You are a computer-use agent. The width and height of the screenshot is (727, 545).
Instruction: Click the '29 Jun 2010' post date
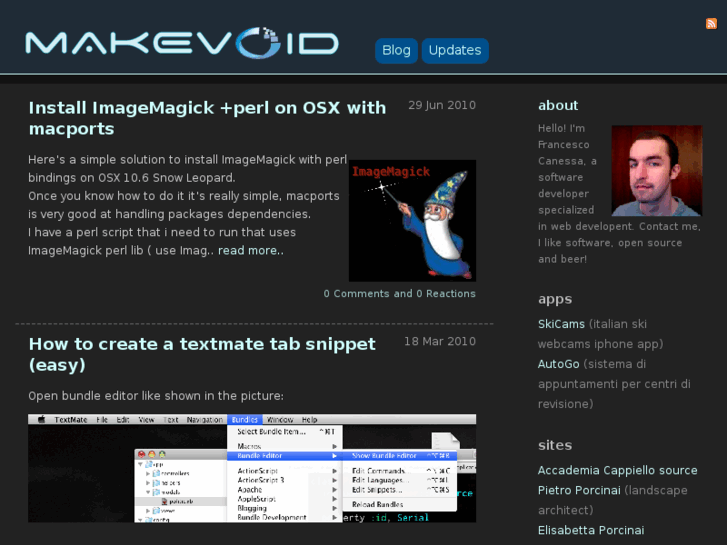pos(442,105)
